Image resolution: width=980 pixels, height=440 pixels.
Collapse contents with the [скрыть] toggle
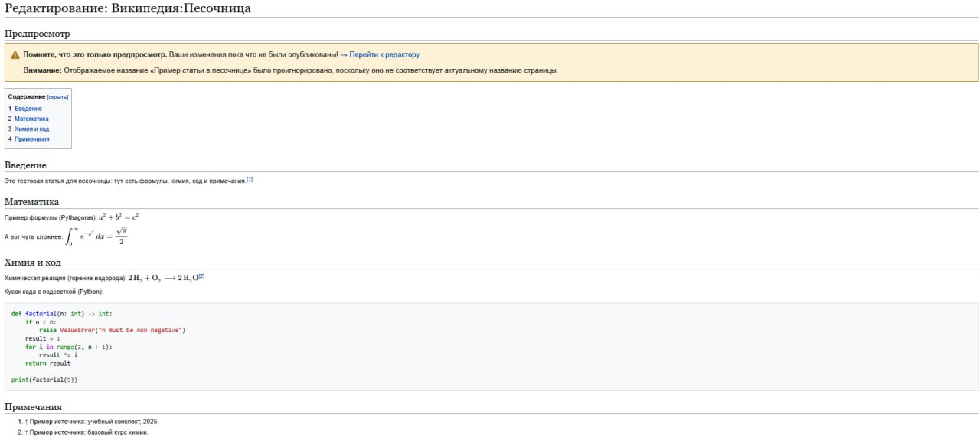click(x=58, y=97)
